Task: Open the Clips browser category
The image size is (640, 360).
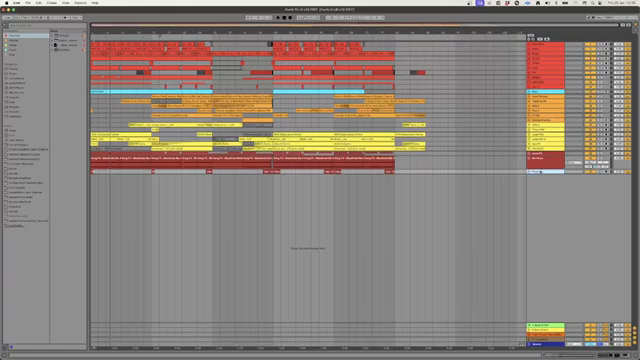Action: (x=12, y=102)
